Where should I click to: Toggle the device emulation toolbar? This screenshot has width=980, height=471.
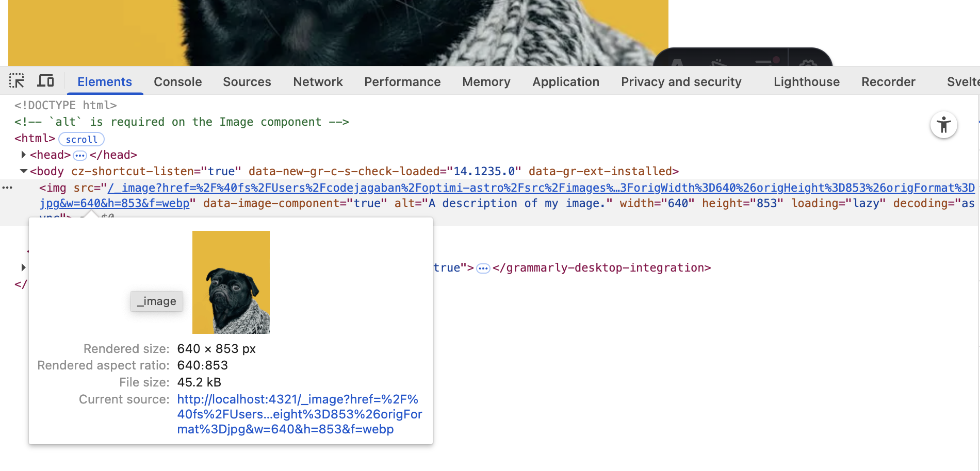tap(45, 81)
